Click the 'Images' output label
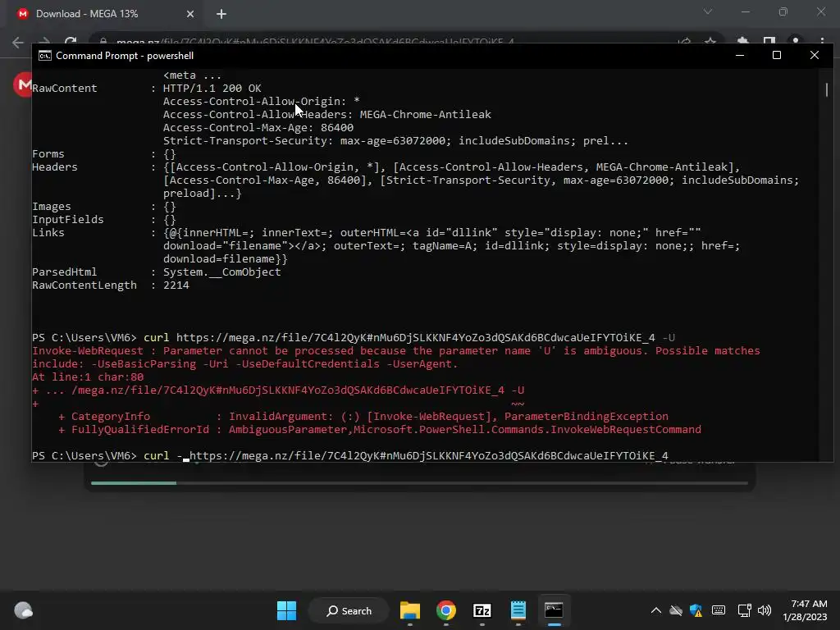 point(52,206)
